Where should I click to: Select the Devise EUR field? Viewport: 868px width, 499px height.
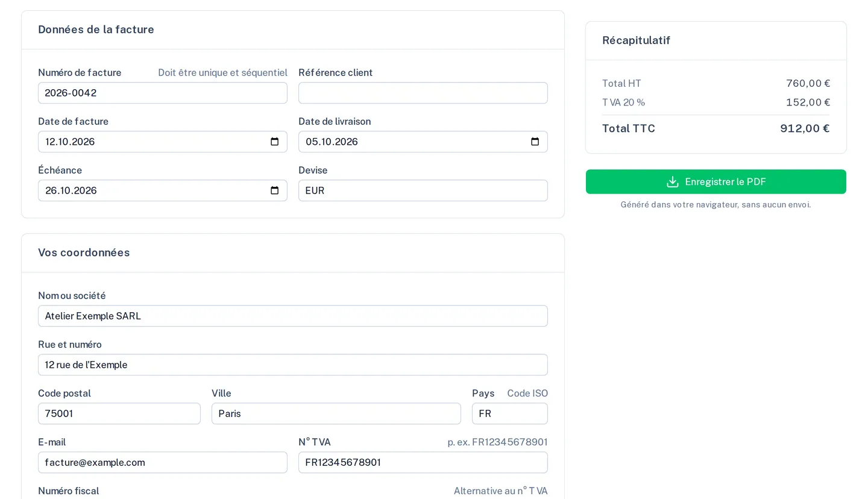pos(423,190)
